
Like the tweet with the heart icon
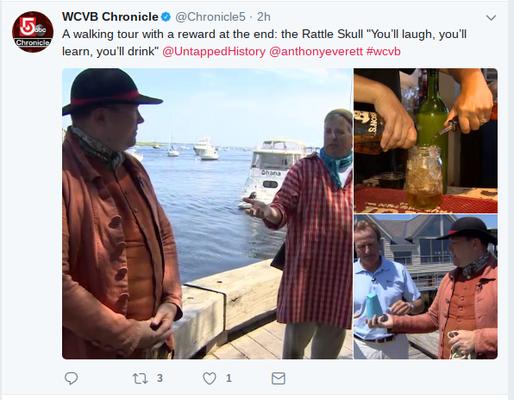point(209,378)
